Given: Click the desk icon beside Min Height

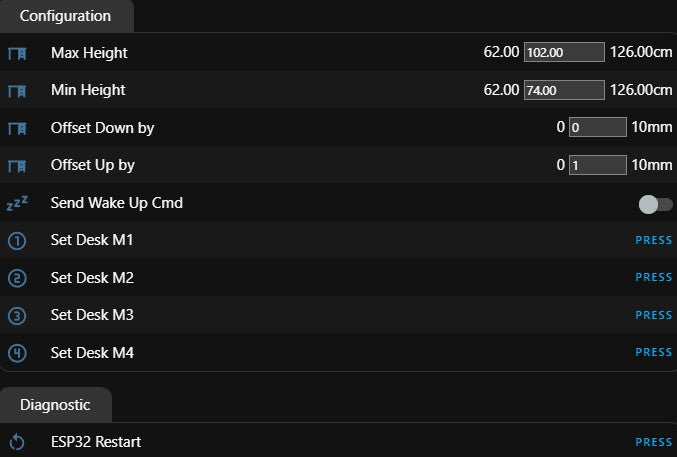Looking at the screenshot, I should pos(17,91).
